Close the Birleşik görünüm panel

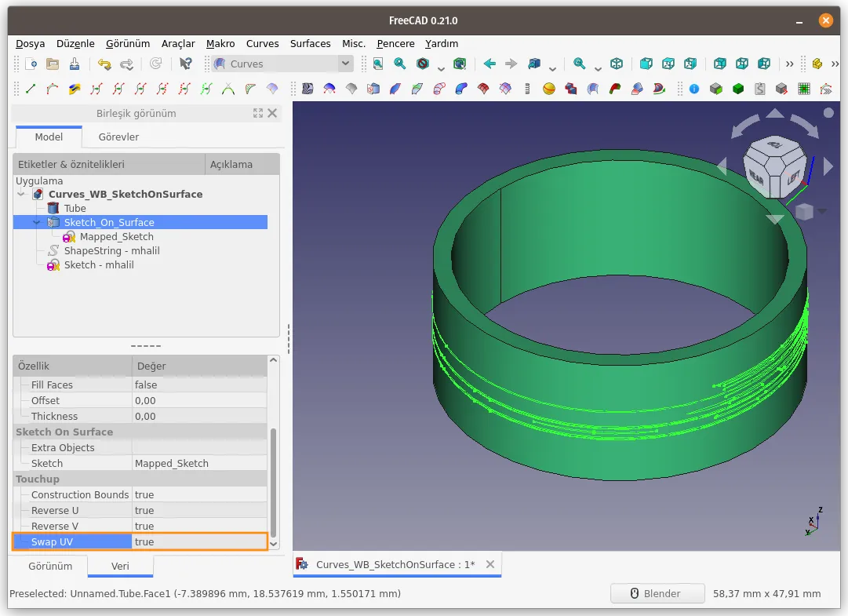tap(272, 113)
